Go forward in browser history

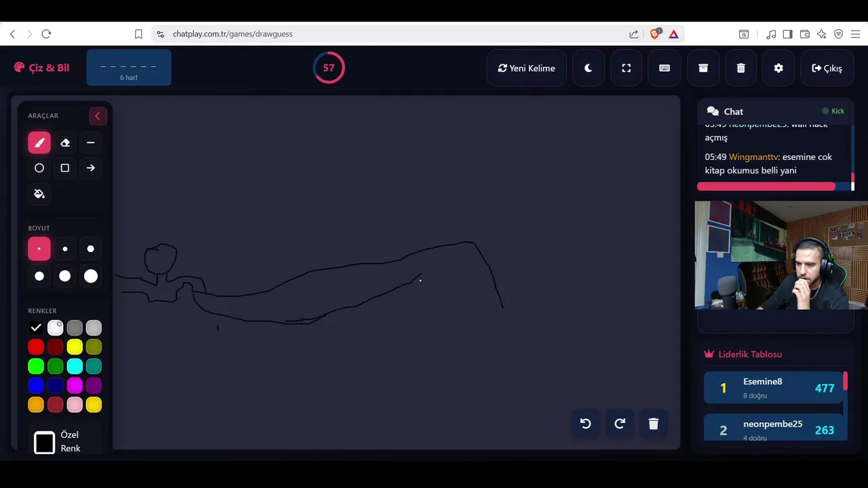(29, 34)
